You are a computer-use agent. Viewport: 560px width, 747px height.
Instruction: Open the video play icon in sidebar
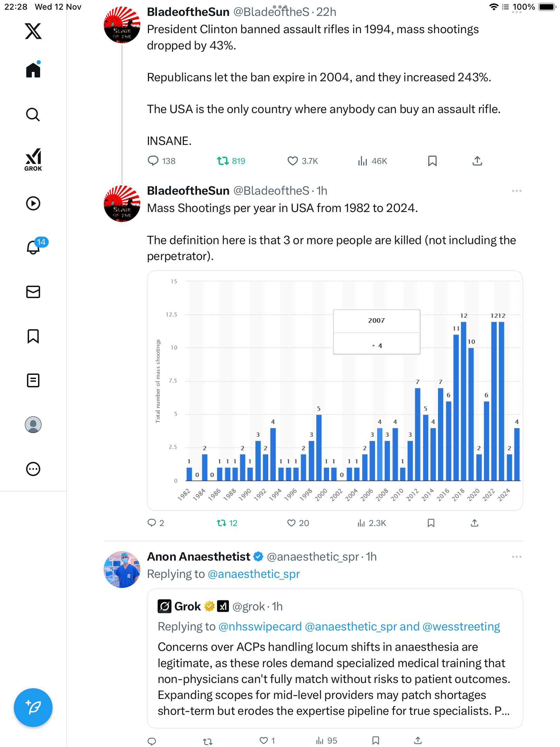pyautogui.click(x=33, y=203)
